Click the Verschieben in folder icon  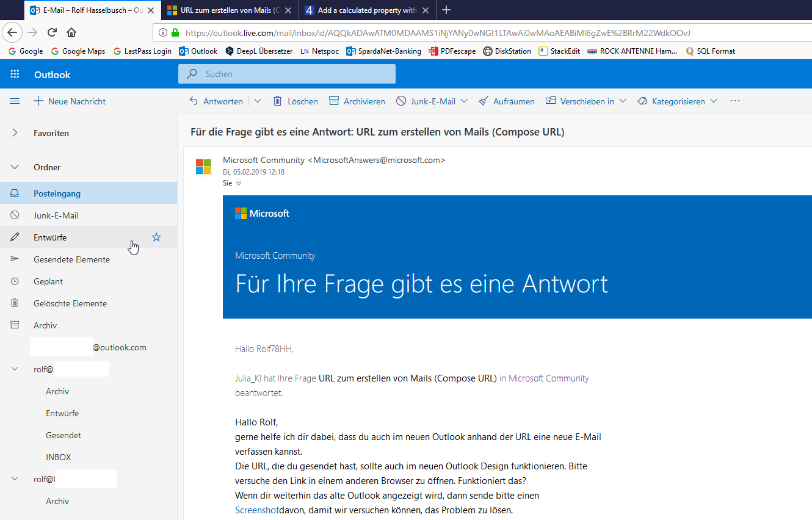coord(551,101)
